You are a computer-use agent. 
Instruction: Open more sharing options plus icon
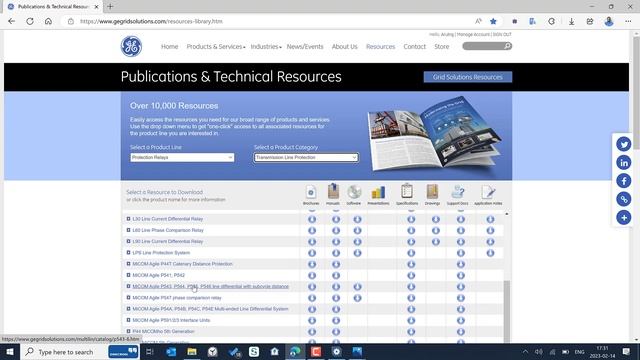click(624, 218)
